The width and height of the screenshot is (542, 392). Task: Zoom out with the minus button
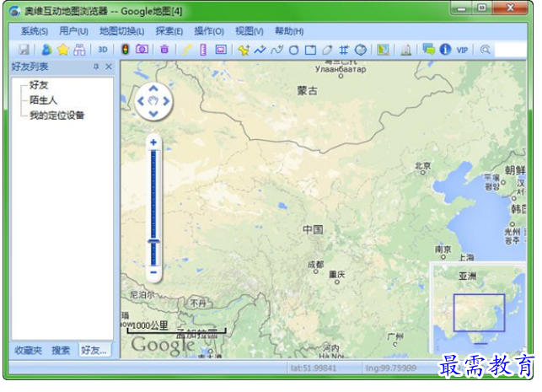point(153,272)
